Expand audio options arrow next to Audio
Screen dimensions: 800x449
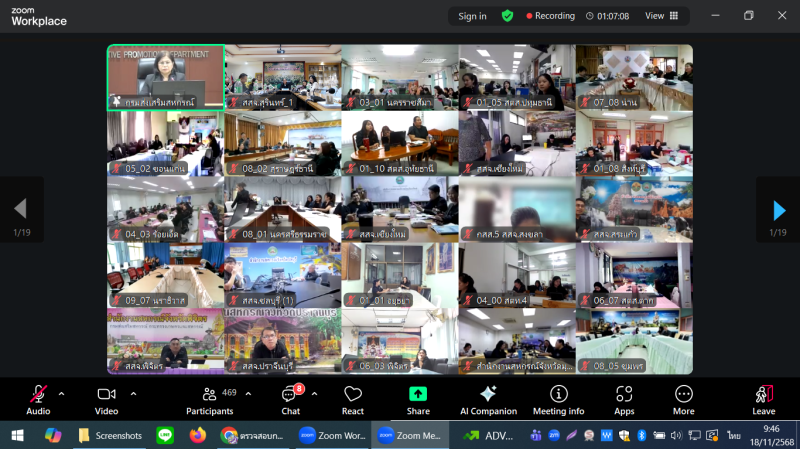pyautogui.click(x=62, y=393)
